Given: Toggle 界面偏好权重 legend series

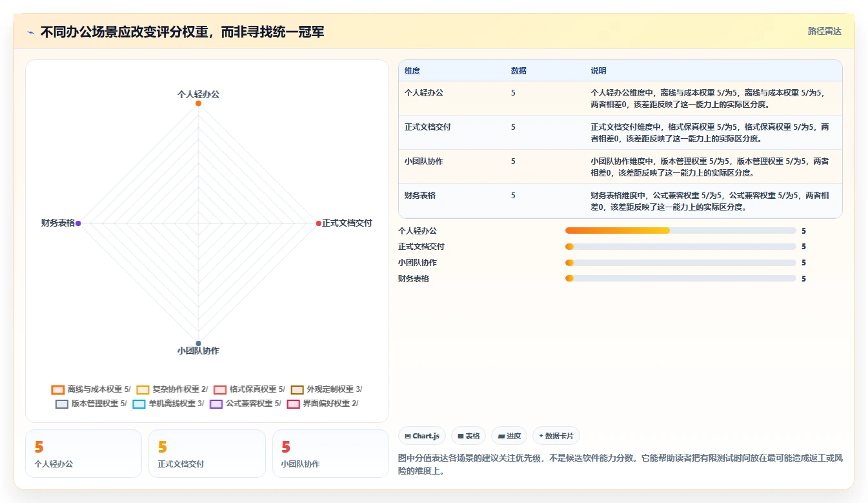Looking at the screenshot, I should tap(323, 404).
